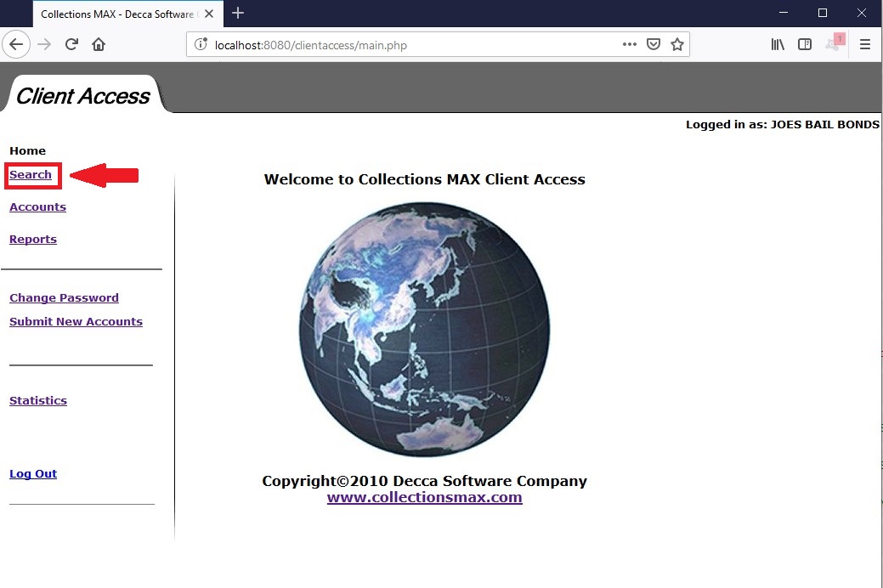The height and width of the screenshot is (588, 883).
Task: Open the Reports link
Action: tap(33, 239)
